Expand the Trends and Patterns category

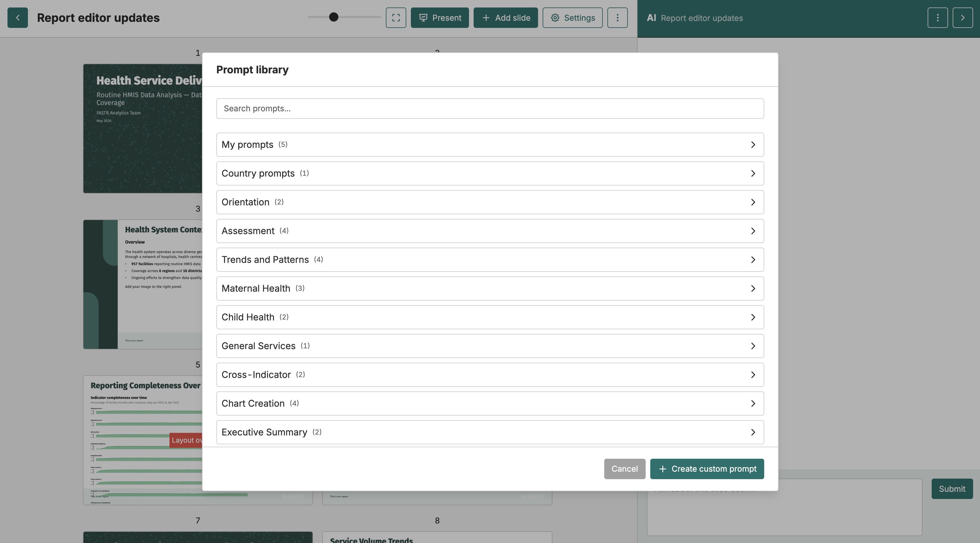pyautogui.click(x=490, y=260)
